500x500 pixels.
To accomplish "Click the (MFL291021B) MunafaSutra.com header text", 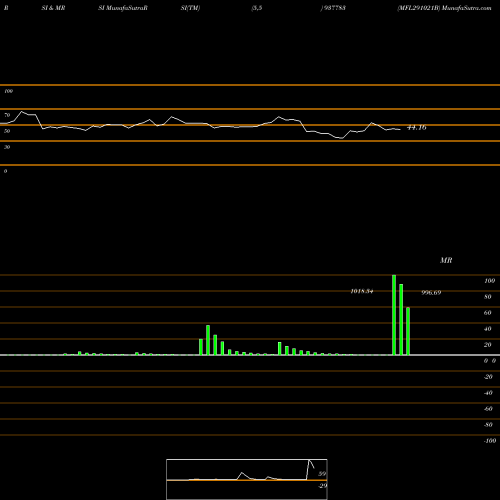I will click(x=444, y=8).
